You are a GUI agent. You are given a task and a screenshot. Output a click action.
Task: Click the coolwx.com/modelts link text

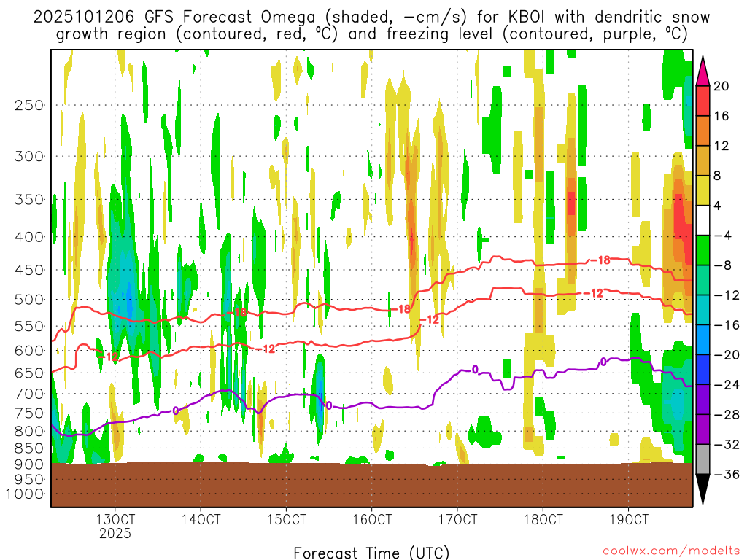pos(671,551)
